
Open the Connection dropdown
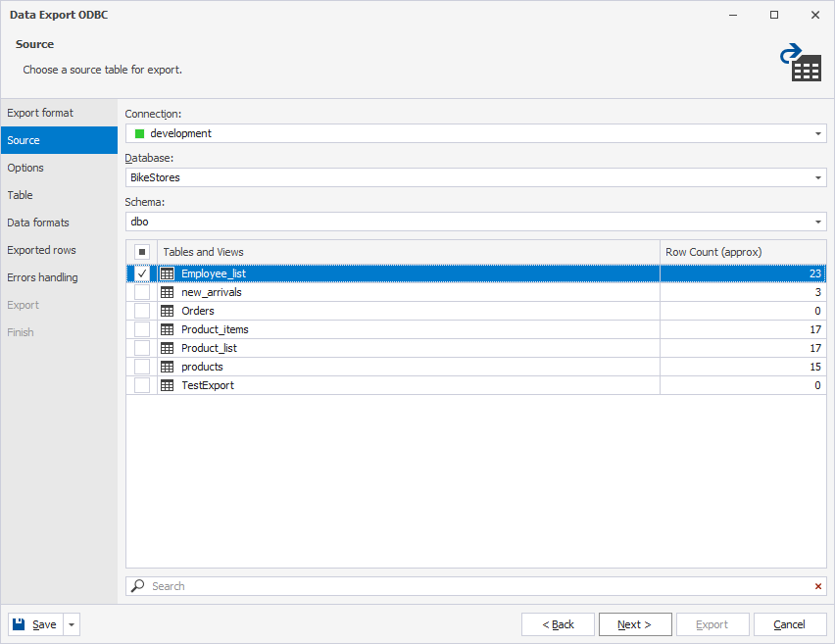[x=818, y=133]
